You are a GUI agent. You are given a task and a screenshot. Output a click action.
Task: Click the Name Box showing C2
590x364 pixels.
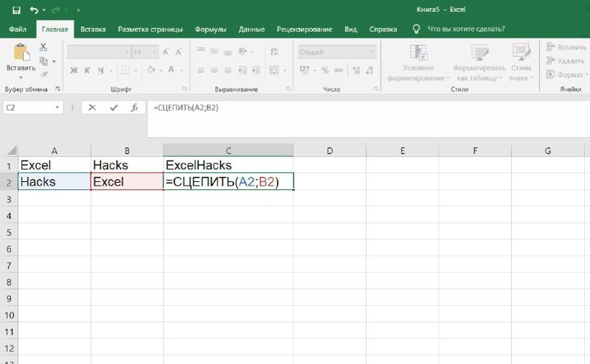tap(33, 108)
